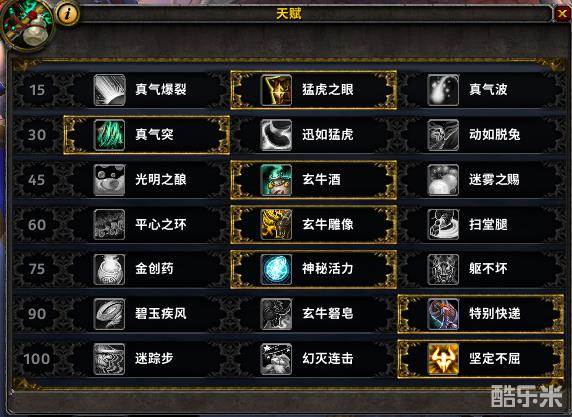The image size is (572, 417).
Task: Select the 迅如猛虎 talent icon
Action: 276,135
